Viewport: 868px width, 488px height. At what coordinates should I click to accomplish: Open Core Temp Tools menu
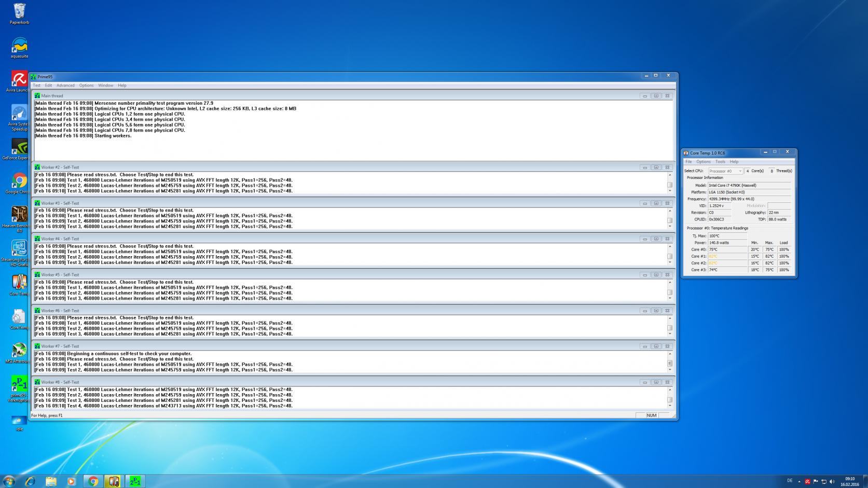click(x=720, y=162)
